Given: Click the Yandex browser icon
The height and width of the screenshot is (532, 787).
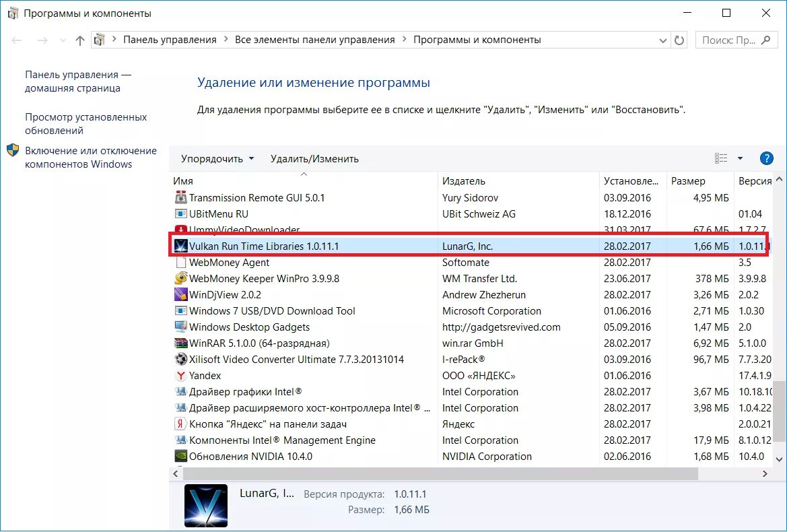Looking at the screenshot, I should pos(180,375).
